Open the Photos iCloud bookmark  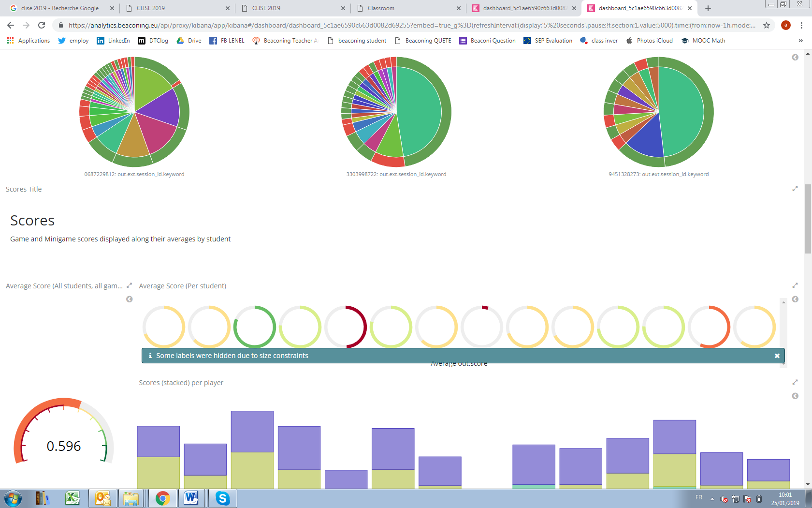tap(649, 41)
